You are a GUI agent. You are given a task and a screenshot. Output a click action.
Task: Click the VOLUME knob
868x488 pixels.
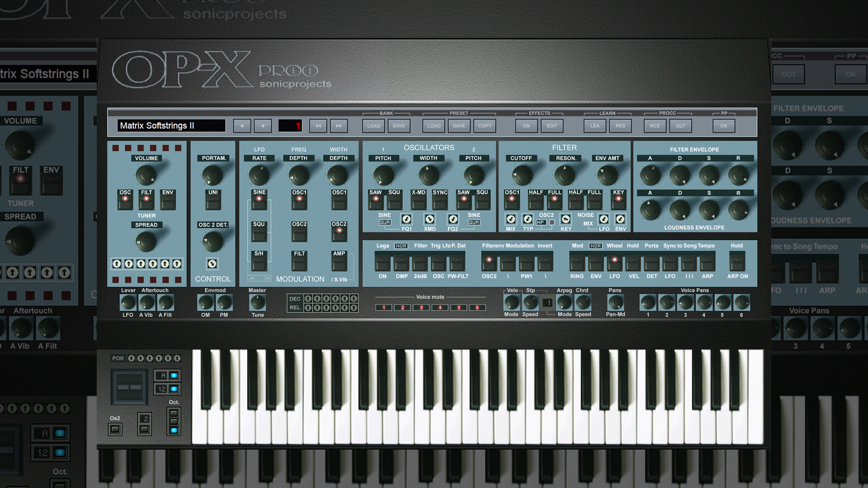[146, 175]
